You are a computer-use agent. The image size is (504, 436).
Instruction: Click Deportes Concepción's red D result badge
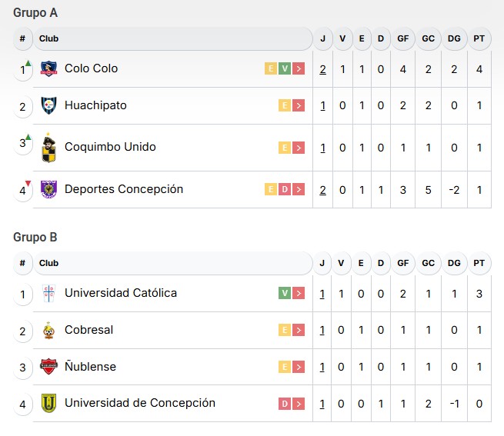(x=285, y=190)
